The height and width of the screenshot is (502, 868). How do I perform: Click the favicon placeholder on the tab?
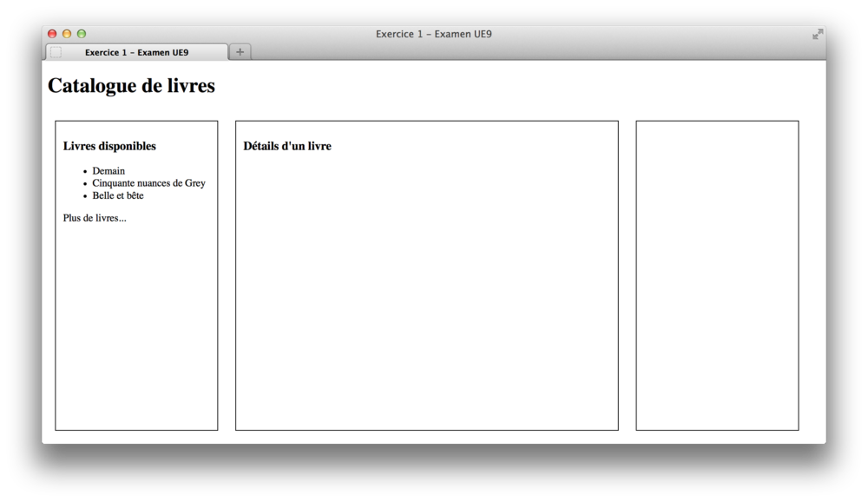tap(56, 52)
